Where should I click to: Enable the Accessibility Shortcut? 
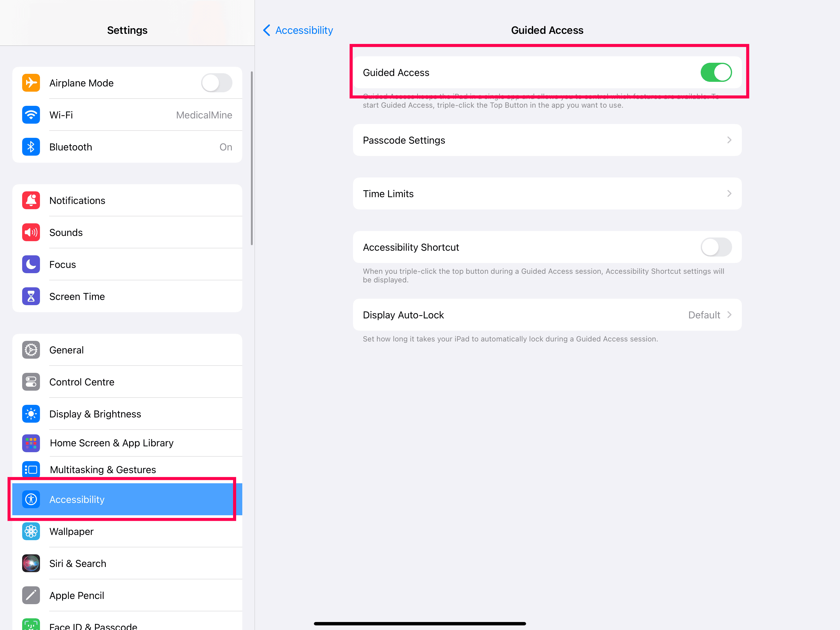[x=716, y=247]
